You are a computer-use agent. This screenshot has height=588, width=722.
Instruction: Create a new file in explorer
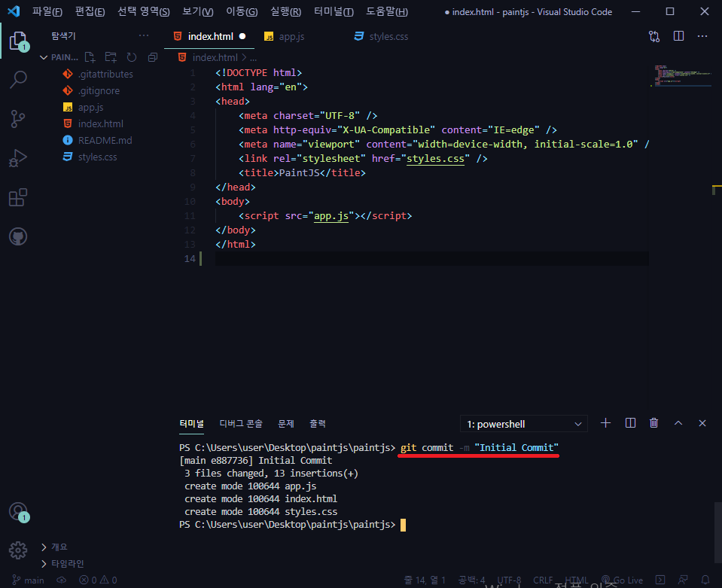tap(90, 57)
